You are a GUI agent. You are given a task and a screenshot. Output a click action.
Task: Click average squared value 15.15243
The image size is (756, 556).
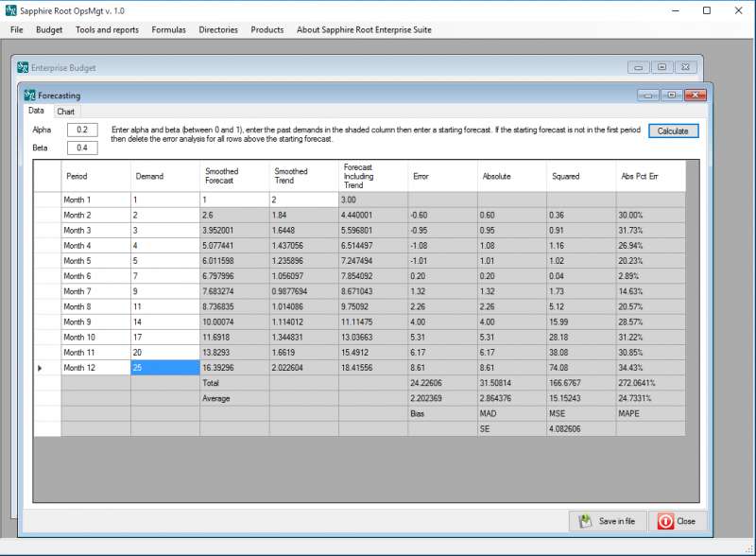coord(581,399)
